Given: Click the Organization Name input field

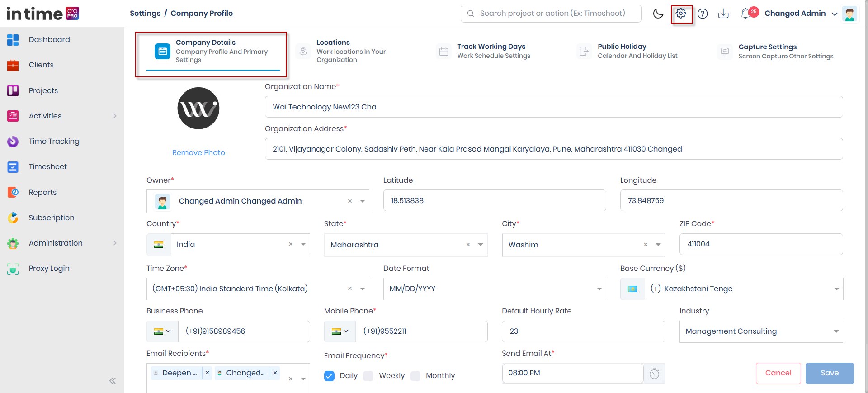Looking at the screenshot, I should coord(554,107).
